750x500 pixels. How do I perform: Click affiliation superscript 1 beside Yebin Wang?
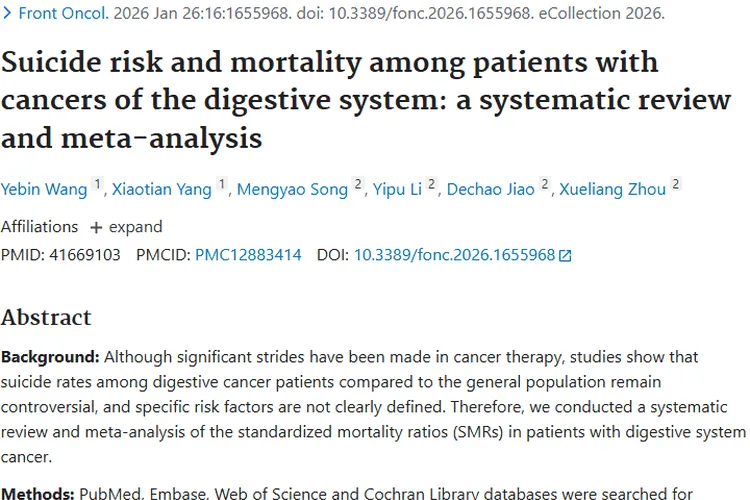coord(97,185)
